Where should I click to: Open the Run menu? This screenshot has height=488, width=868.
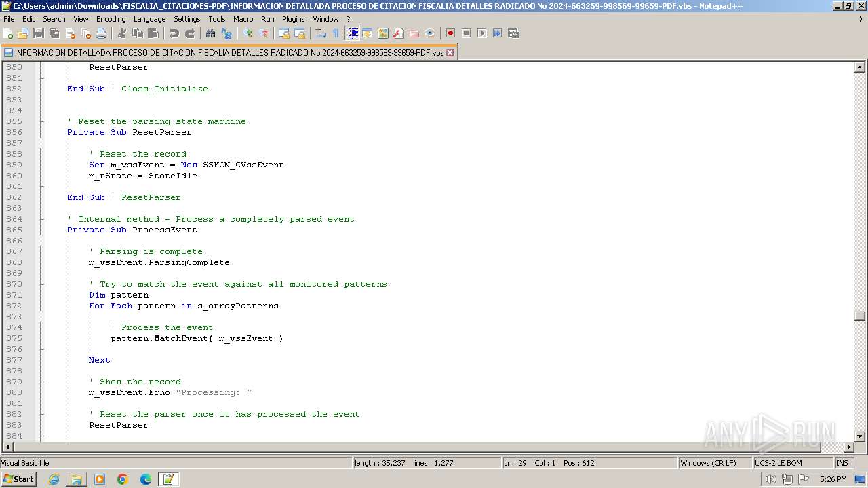tap(268, 19)
